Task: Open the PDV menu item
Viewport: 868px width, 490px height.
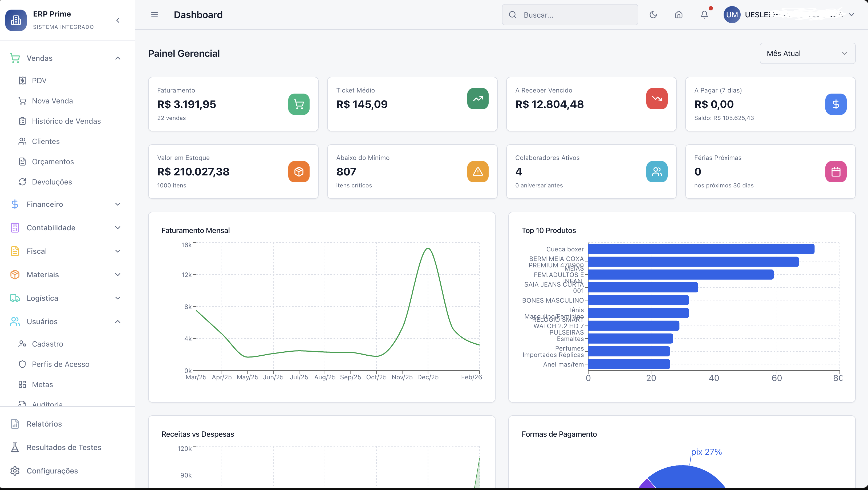Action: point(39,81)
